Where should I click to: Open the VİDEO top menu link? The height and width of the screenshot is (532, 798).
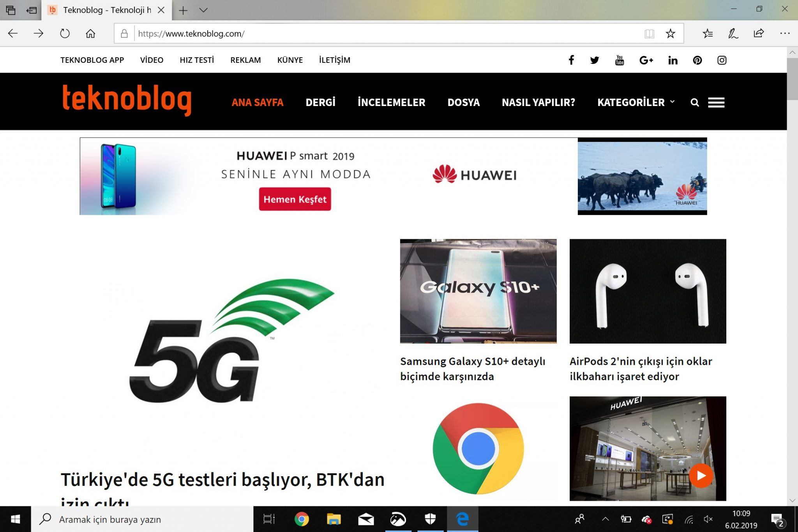pos(152,60)
